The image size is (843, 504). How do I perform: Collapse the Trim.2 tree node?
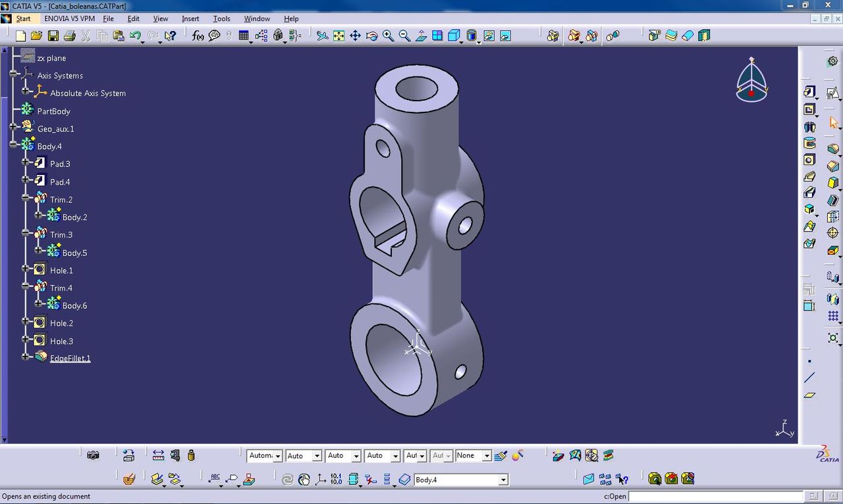tap(26, 197)
